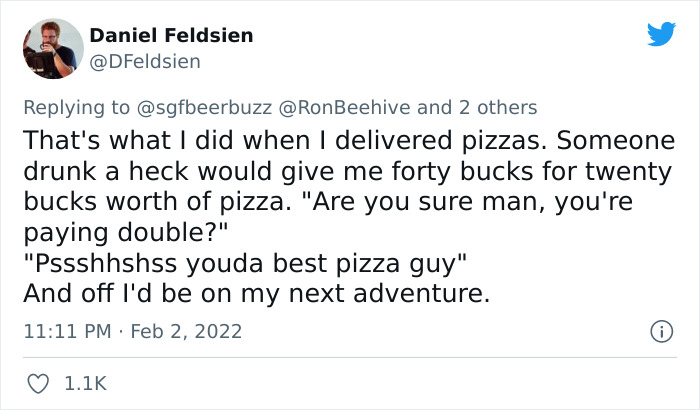
Task: Open the @DFeldsien handle link
Action: pyautogui.click(x=145, y=62)
